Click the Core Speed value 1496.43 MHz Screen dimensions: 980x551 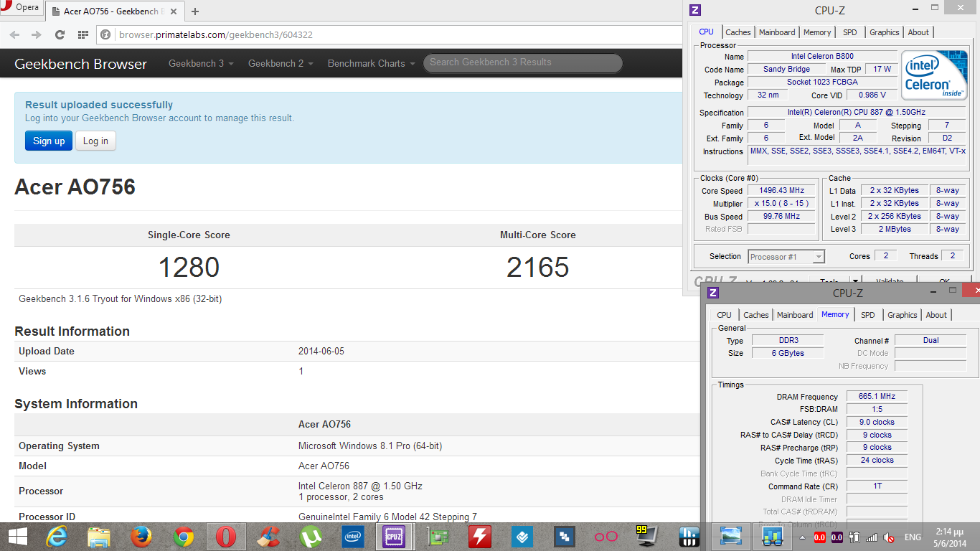click(781, 191)
